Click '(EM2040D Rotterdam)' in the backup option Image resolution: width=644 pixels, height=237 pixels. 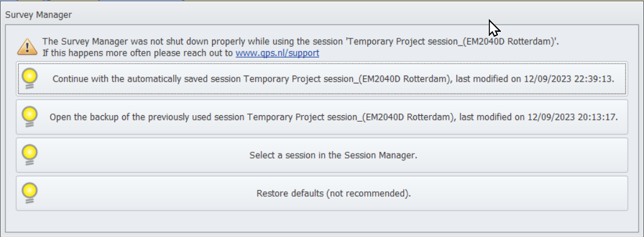click(x=409, y=117)
